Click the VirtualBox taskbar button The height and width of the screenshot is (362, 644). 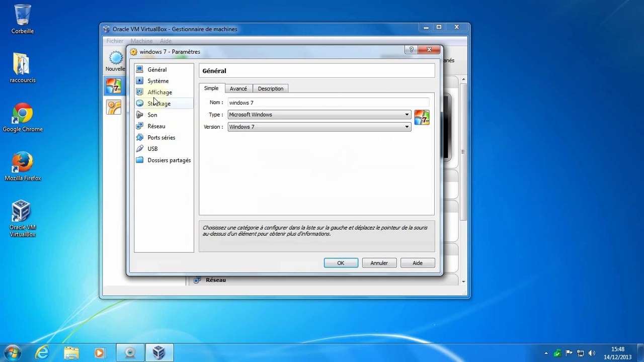(x=159, y=353)
